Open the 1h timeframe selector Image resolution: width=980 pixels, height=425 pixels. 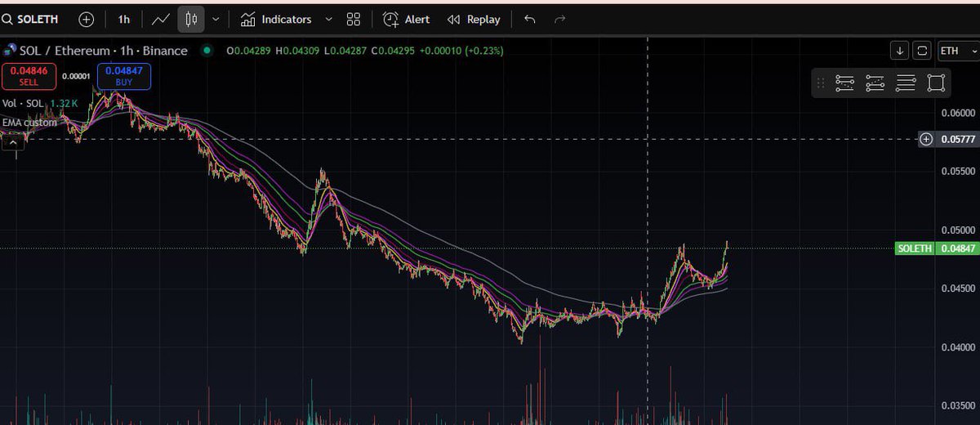pos(123,19)
